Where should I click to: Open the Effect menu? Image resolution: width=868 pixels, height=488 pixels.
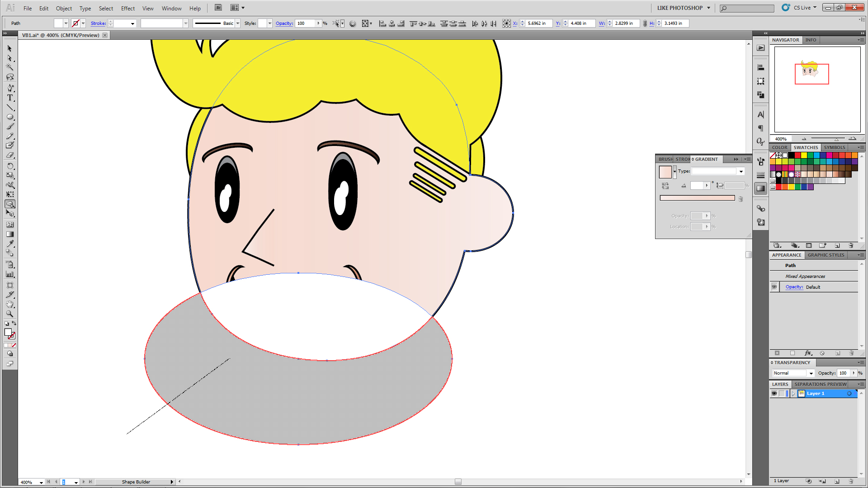pyautogui.click(x=127, y=8)
